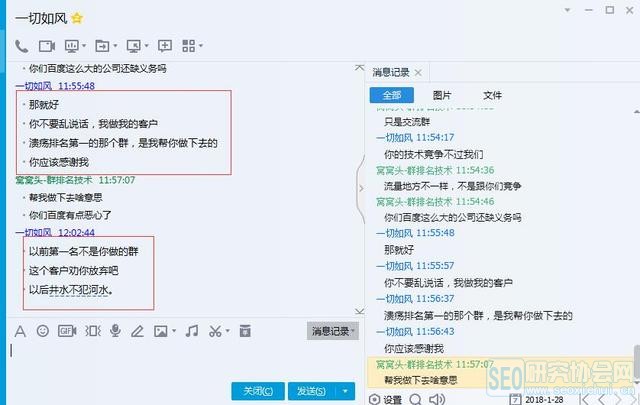The width and height of the screenshot is (640, 405).
Task: Open the screenshot options dropdown arrow
Action: tap(227, 331)
